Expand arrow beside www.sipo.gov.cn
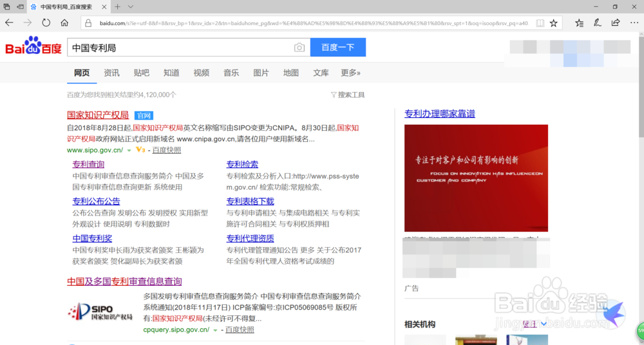The height and width of the screenshot is (345, 644). click(x=129, y=151)
